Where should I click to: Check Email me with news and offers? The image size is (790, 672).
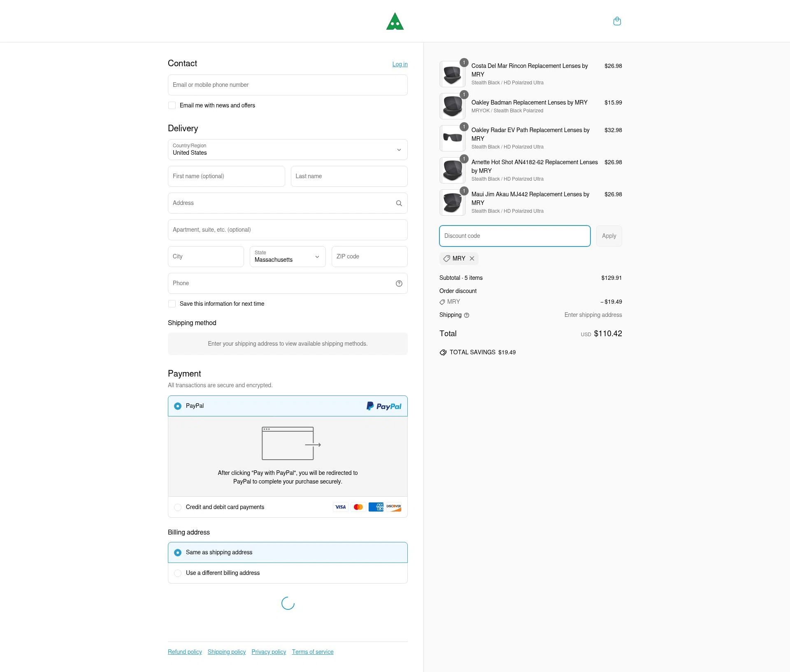(172, 105)
